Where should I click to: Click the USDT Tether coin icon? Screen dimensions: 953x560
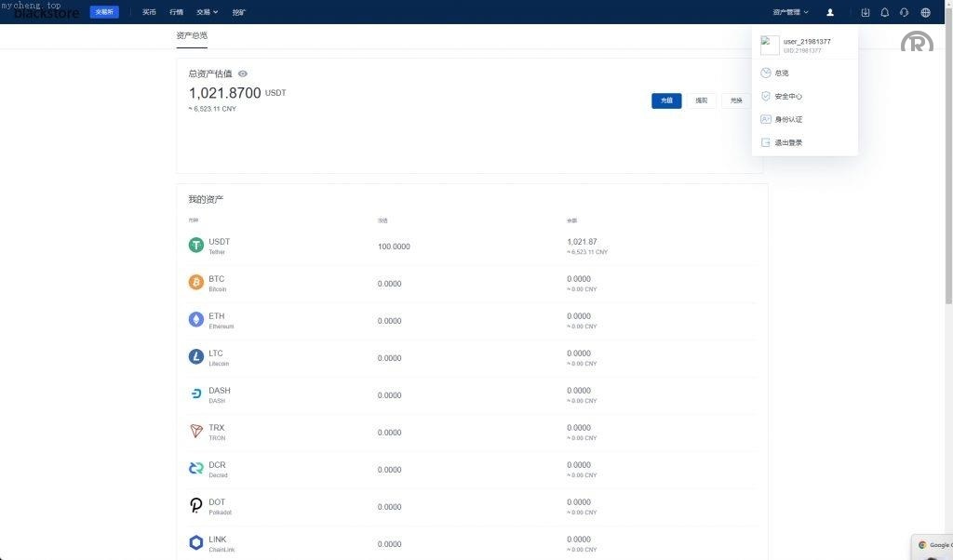pyautogui.click(x=196, y=246)
